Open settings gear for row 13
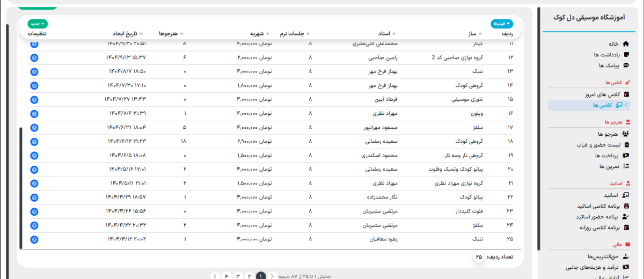Screen dimensions: 644x279 (x=34, y=71)
